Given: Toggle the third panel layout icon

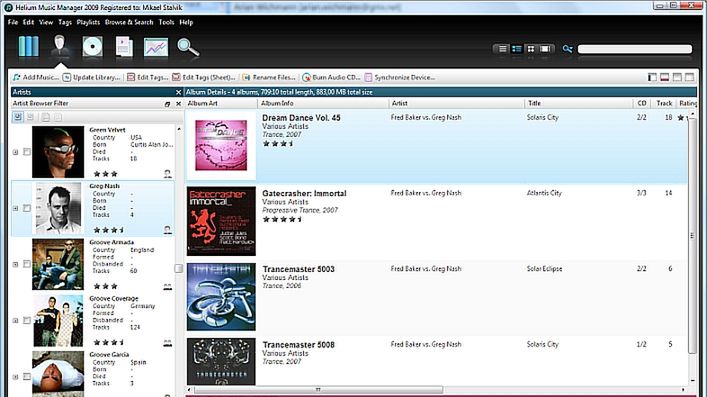Looking at the screenshot, I should (x=677, y=77).
